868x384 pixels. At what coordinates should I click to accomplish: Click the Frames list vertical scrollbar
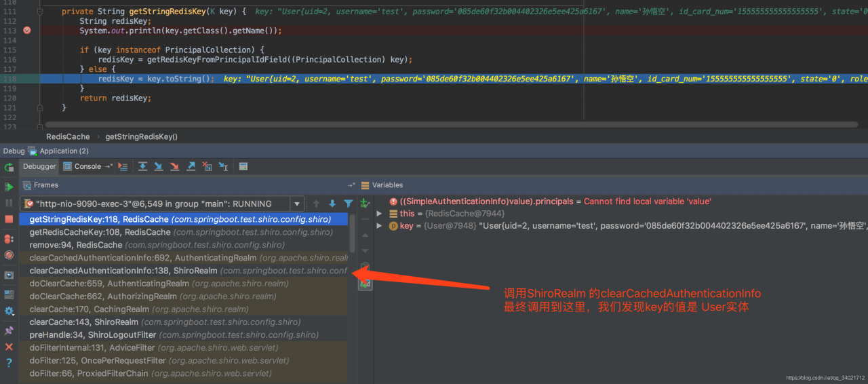pyautogui.click(x=352, y=234)
